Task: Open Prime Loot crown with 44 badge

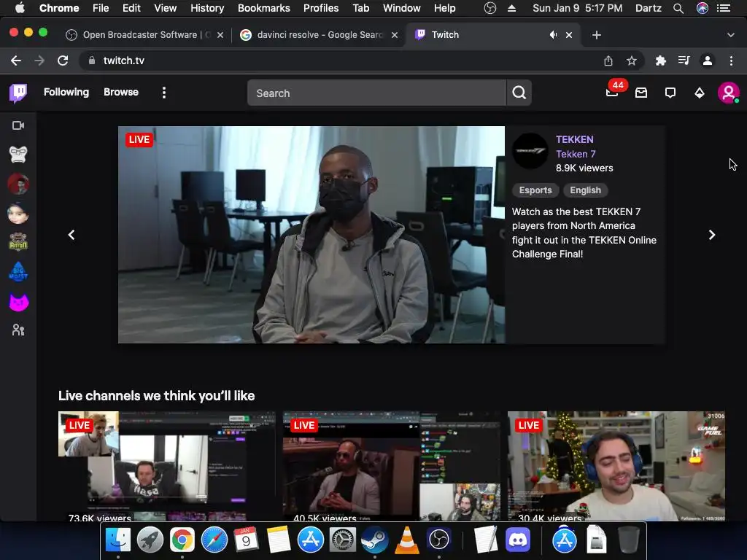Action: pos(613,93)
